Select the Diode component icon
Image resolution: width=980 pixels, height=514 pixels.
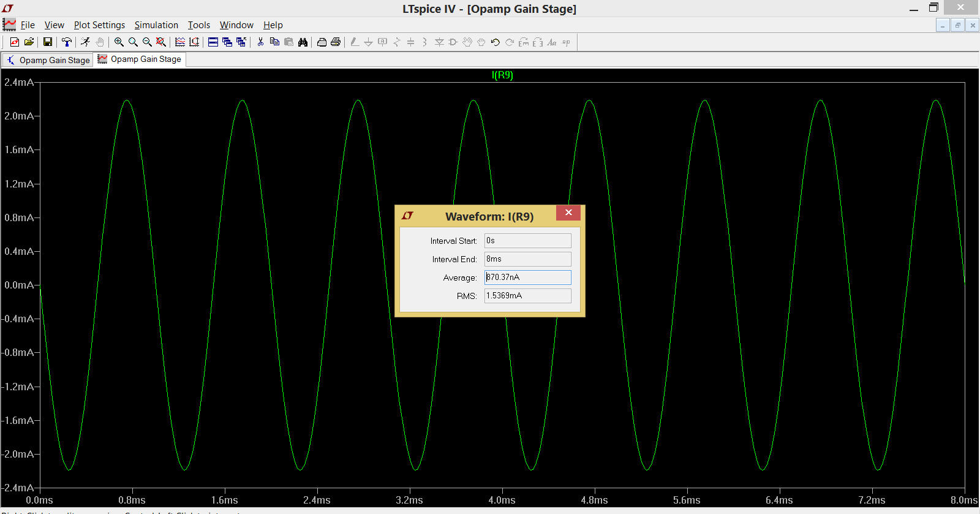point(439,42)
